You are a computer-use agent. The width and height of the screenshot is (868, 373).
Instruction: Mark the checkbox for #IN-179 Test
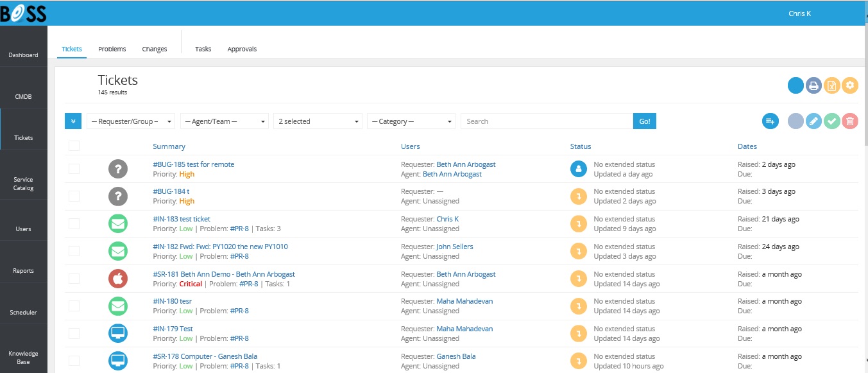74,333
